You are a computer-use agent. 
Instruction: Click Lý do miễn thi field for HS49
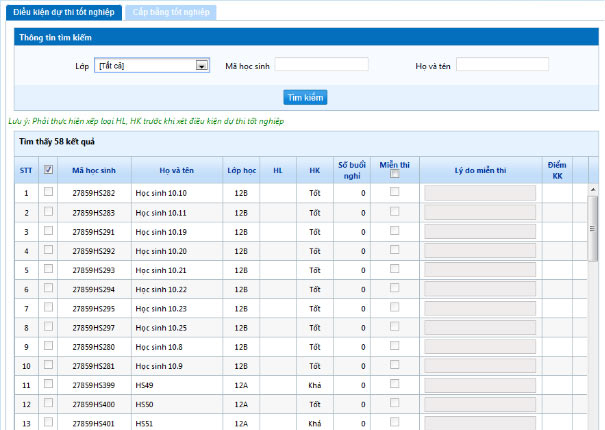pos(480,385)
